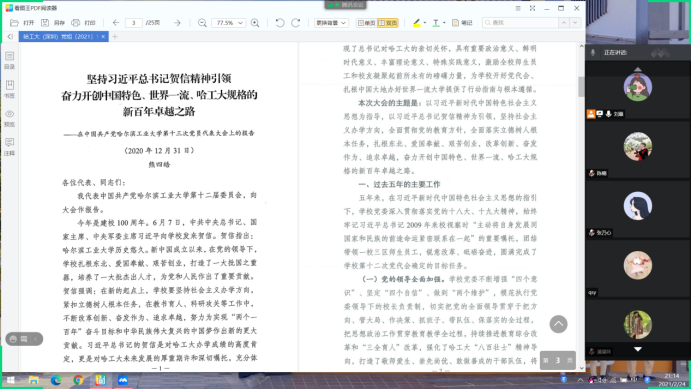692x389 pixels.
Task: Click the round back-to-top arrow button
Action: [x=558, y=324]
